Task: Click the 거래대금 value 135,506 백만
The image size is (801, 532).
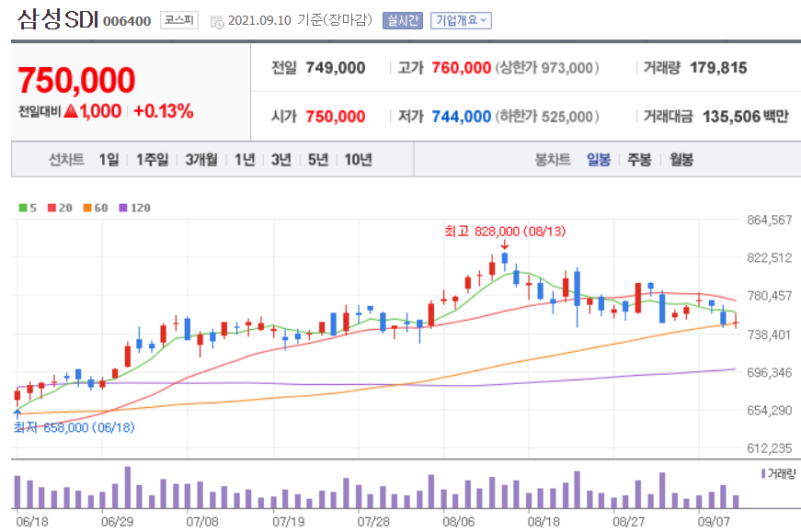Action: click(x=746, y=117)
